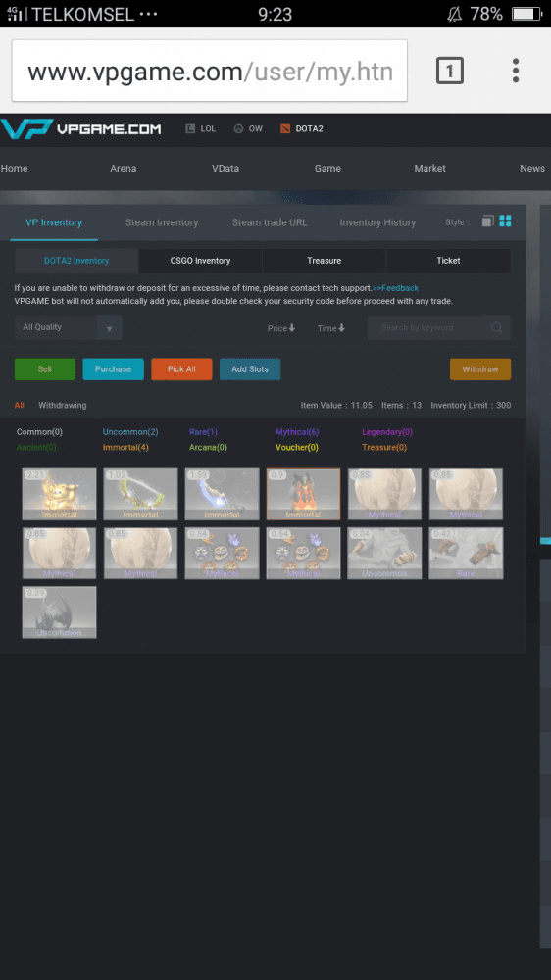Select the 2.21 Immortal item thumbnail

coord(60,494)
